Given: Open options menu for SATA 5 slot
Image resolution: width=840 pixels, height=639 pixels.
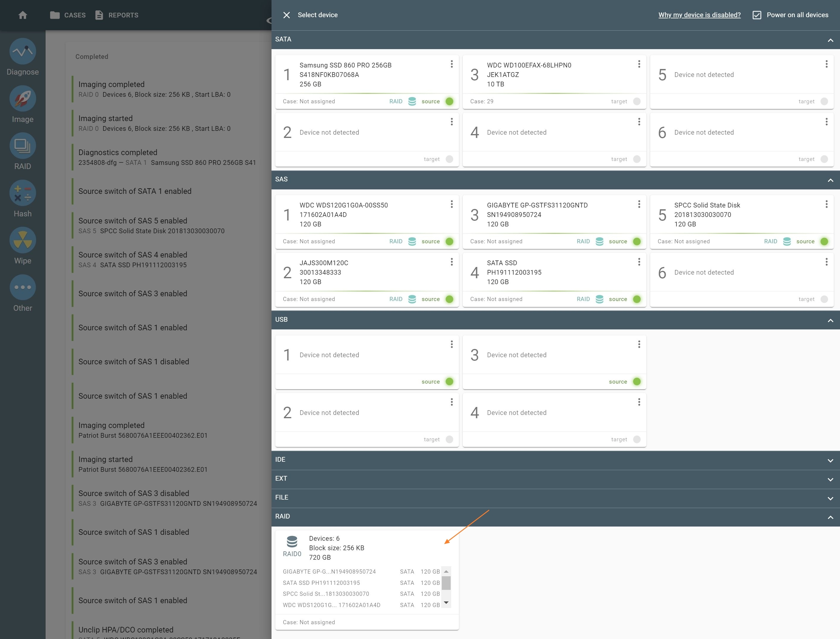Looking at the screenshot, I should [x=826, y=64].
